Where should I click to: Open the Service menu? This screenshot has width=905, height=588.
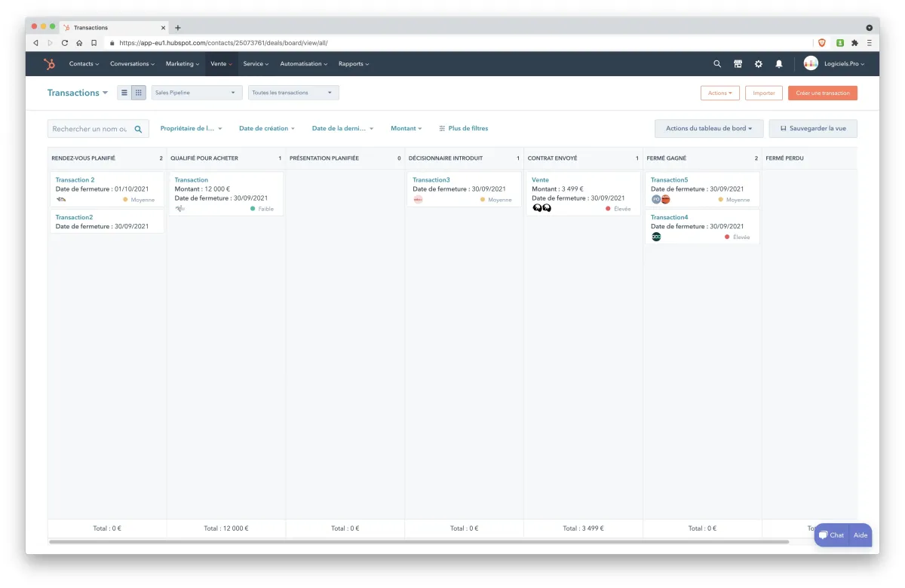click(256, 64)
